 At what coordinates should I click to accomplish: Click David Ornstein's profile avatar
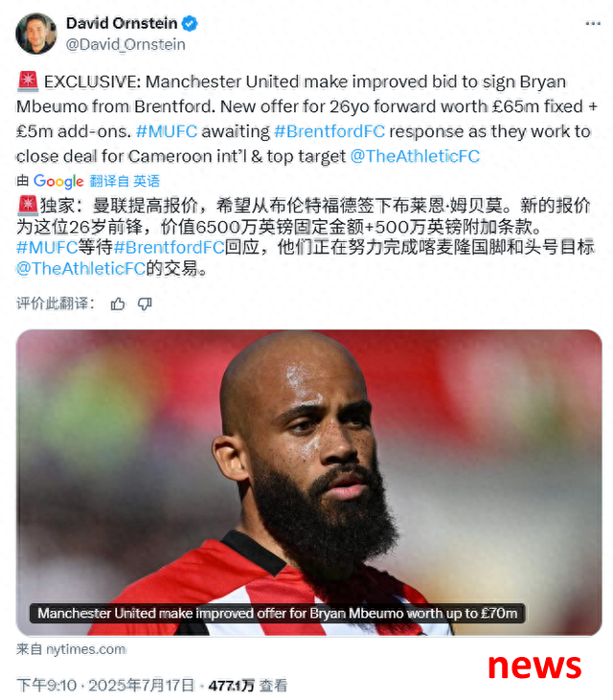click(x=36, y=34)
